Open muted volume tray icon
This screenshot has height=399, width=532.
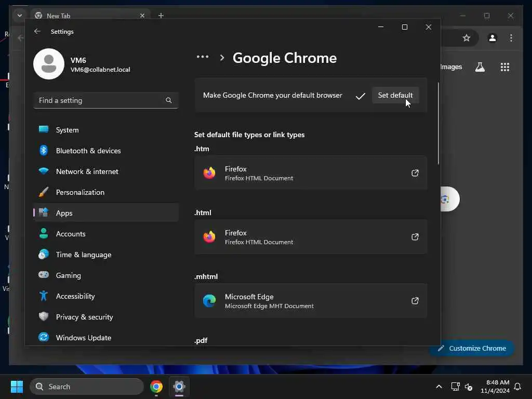(x=469, y=387)
